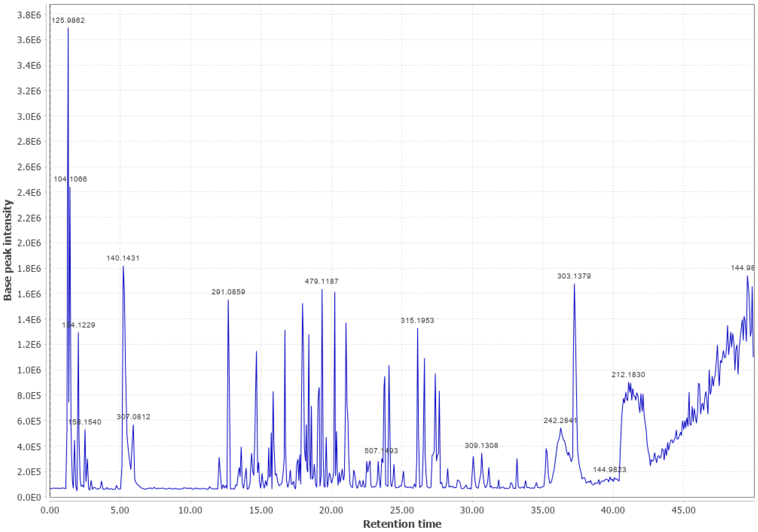Click the 45.00 retention time tick label
This screenshot has height=532, width=758.
click(683, 511)
